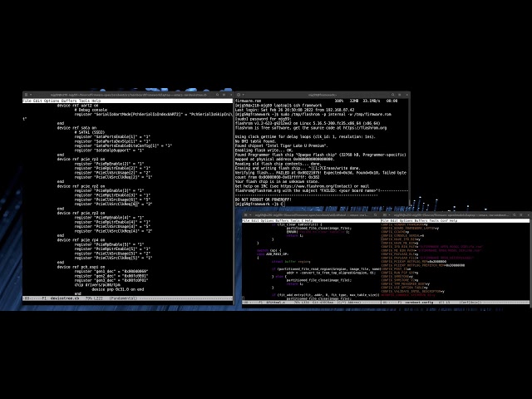Screen dimensions: 532x399
Task: Open C menu in ifittool.c emacs
Action: pyautogui.click(x=303, y=220)
